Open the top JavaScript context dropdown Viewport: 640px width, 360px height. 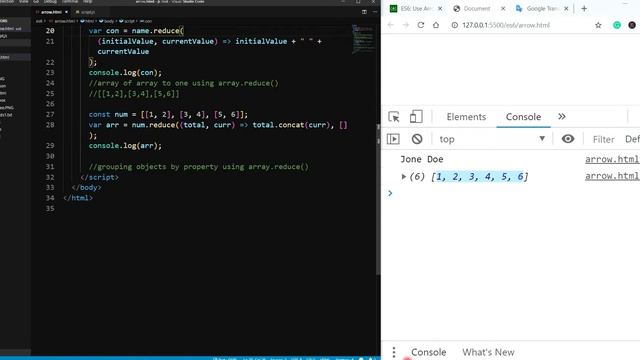click(x=492, y=139)
